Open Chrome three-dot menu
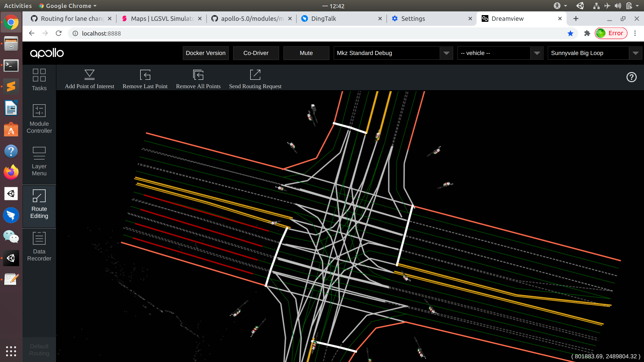The image size is (644, 362). (635, 33)
